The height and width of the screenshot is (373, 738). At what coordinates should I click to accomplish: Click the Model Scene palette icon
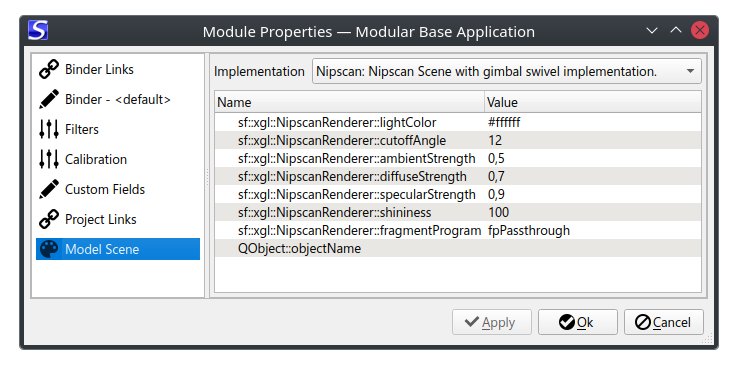coord(49,249)
